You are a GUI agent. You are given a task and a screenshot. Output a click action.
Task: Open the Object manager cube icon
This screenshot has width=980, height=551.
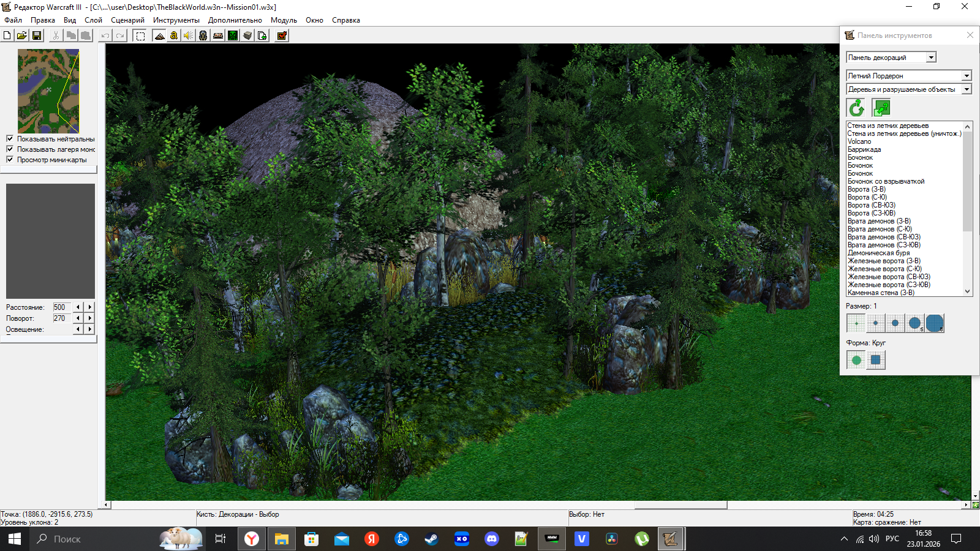[x=247, y=36]
